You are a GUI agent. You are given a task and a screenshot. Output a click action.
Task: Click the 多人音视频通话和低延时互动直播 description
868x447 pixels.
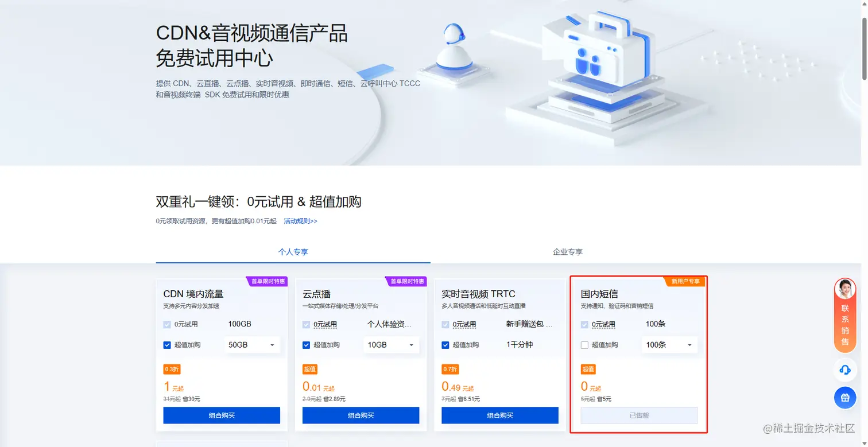click(483, 306)
